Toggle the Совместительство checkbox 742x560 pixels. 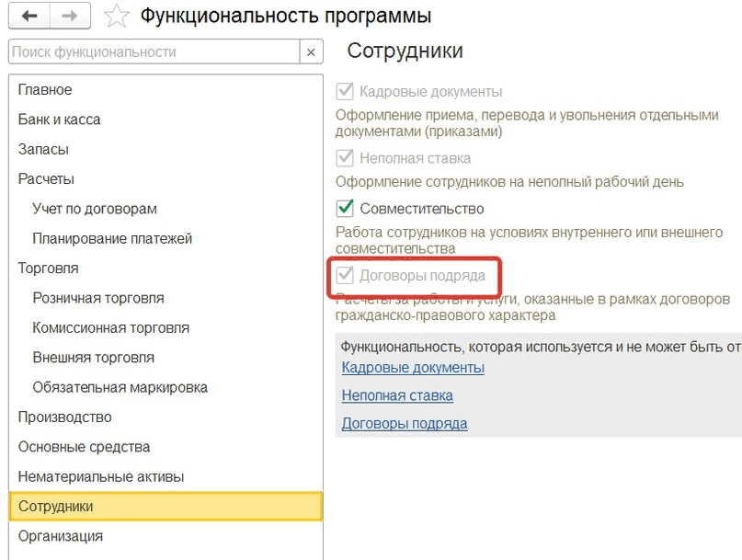point(346,209)
